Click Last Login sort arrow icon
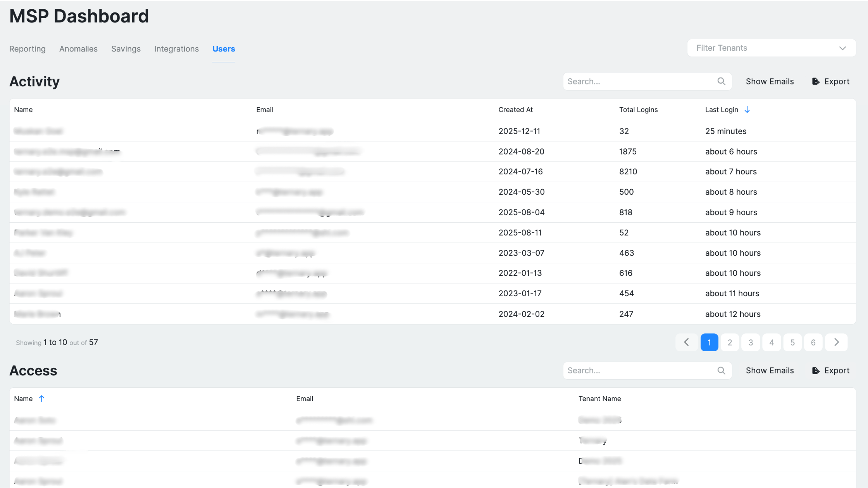 (x=747, y=110)
